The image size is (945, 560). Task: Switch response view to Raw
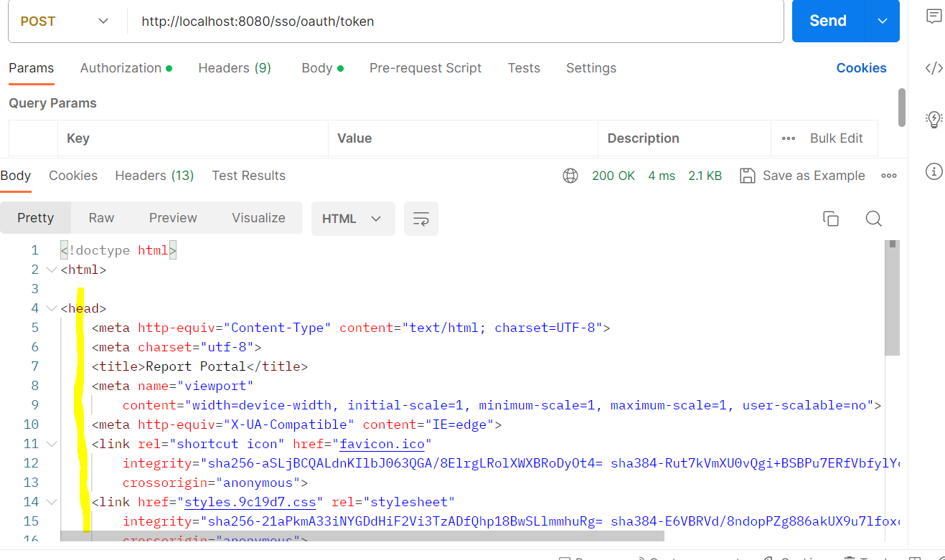tap(100, 217)
